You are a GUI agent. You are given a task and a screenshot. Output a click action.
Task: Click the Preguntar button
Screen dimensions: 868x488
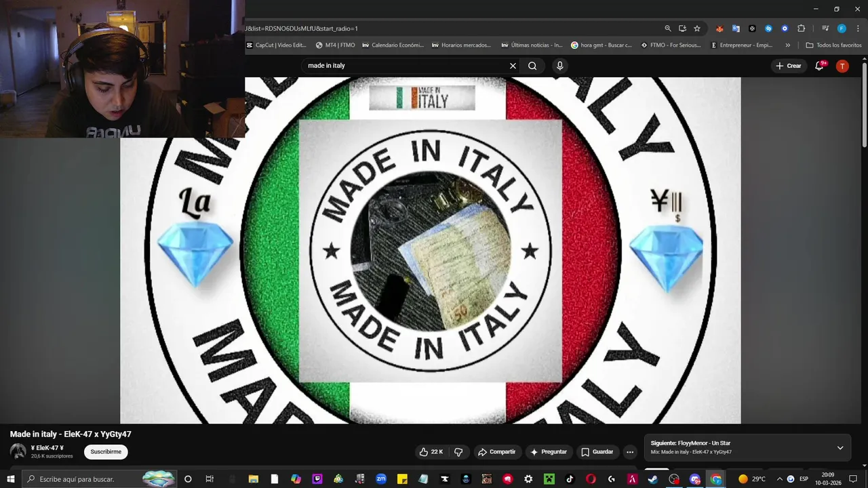pos(548,451)
